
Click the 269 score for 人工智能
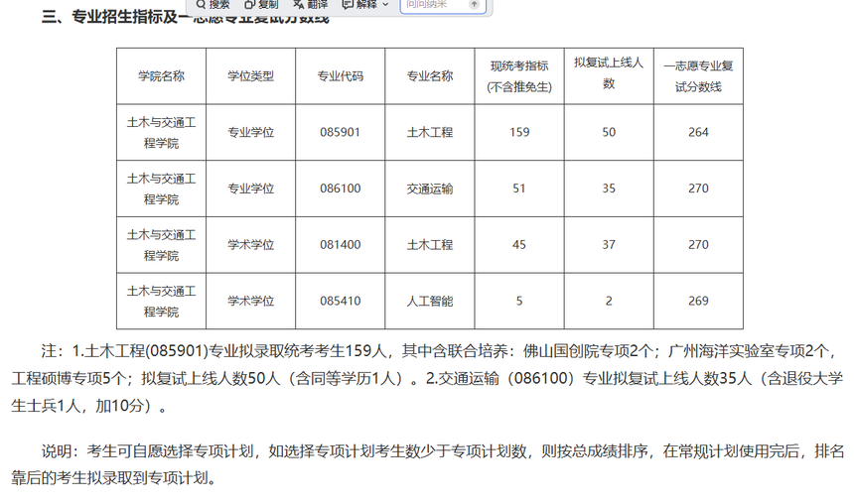click(698, 301)
